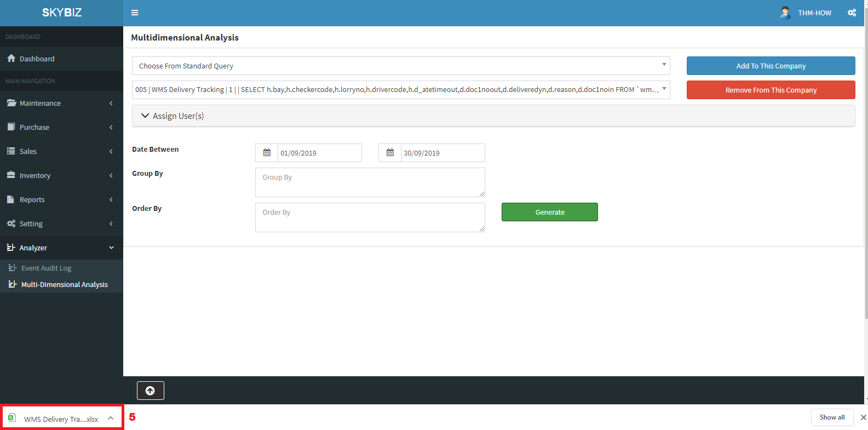The width and height of the screenshot is (868, 430).
Task: Click the scroll-to-top arrow button
Action: (x=150, y=391)
